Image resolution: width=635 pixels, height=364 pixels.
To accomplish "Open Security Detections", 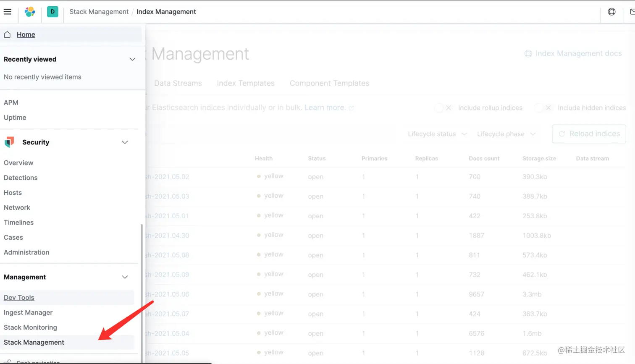I will (x=21, y=178).
